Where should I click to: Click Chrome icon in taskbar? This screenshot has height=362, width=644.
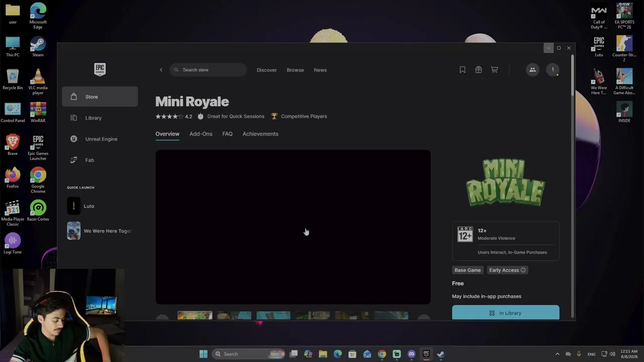[382, 354]
